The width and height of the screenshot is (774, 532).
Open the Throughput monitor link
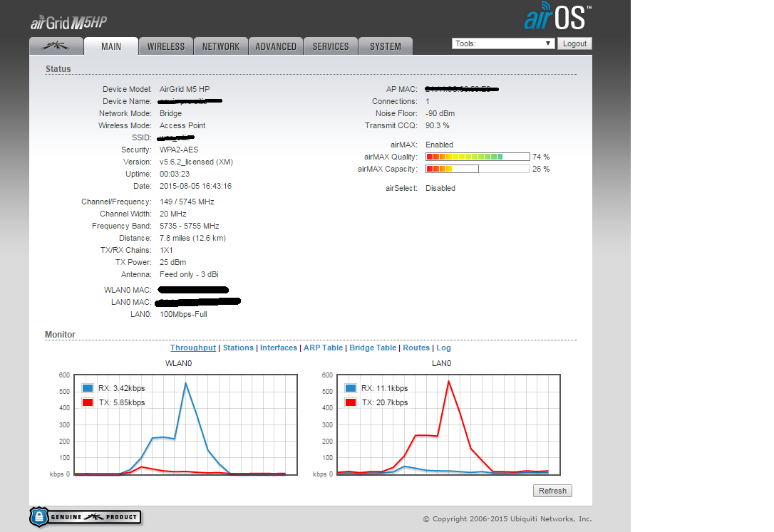pos(193,348)
